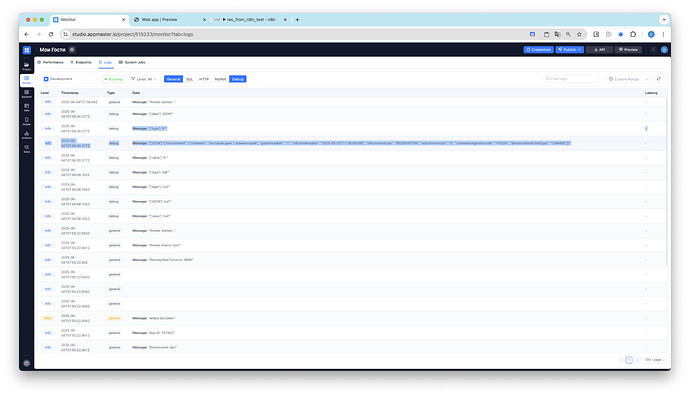Toggle the General log type filter
Image resolution: width=690 pixels, height=396 pixels.
coord(173,79)
